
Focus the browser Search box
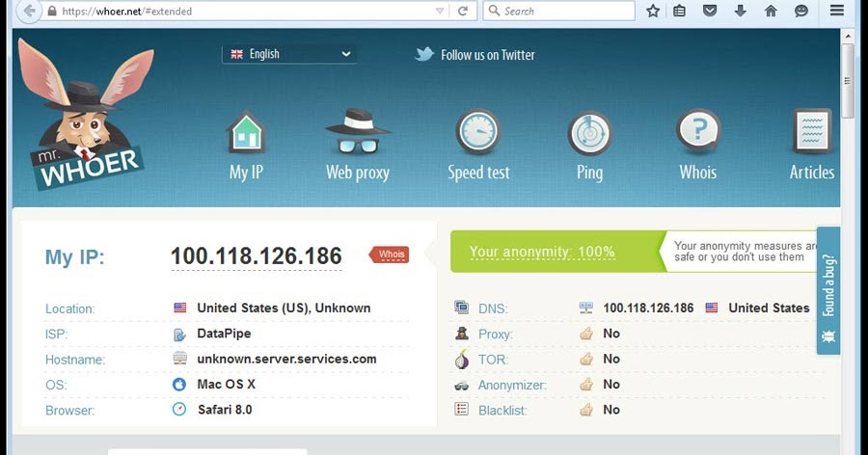click(x=559, y=11)
